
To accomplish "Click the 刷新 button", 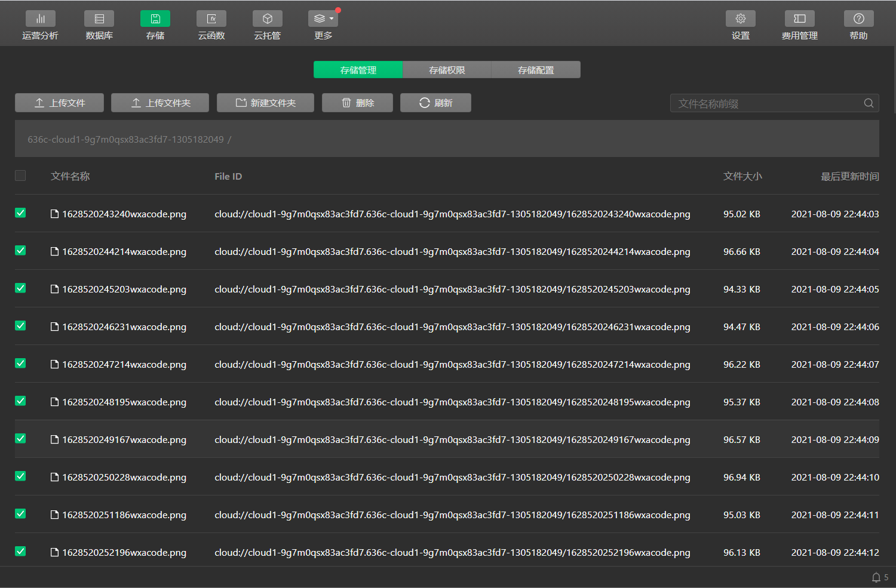I will 435,103.
